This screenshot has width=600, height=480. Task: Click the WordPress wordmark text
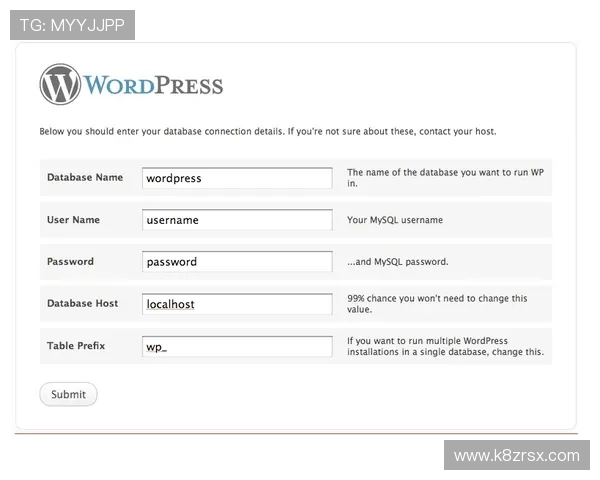click(153, 85)
